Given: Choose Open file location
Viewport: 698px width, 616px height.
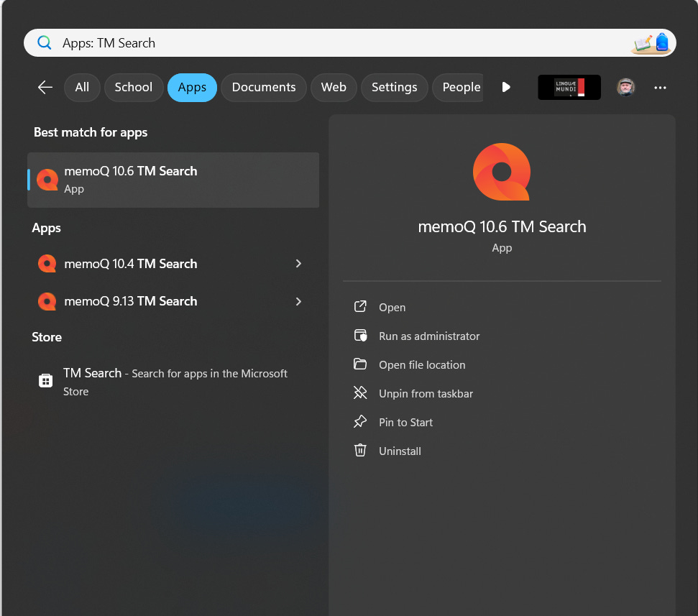Looking at the screenshot, I should coord(422,365).
